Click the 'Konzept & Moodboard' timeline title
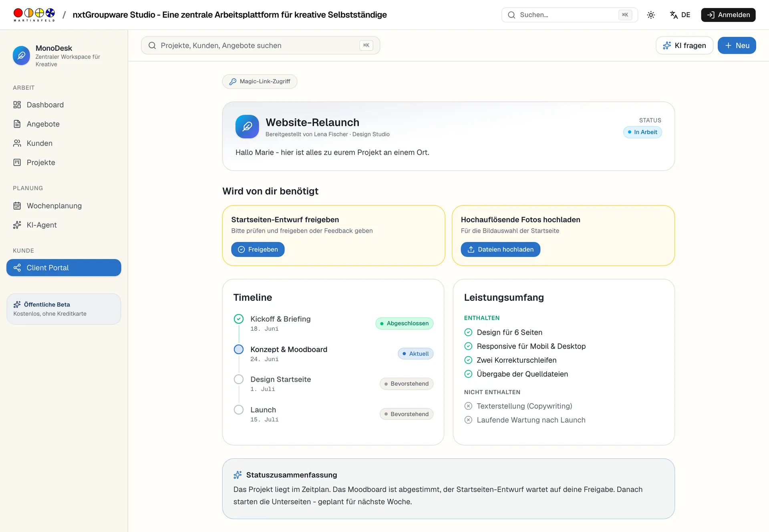The height and width of the screenshot is (532, 769). [x=289, y=349]
